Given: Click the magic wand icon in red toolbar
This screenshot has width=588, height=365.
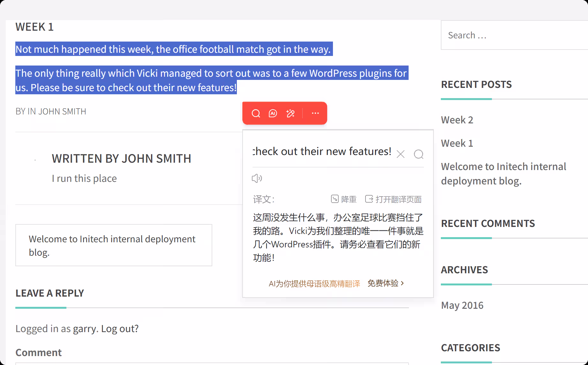Looking at the screenshot, I should tap(290, 113).
